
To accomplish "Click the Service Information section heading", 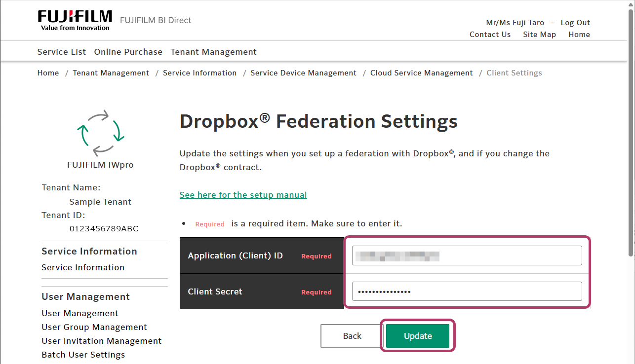I will coord(89,251).
